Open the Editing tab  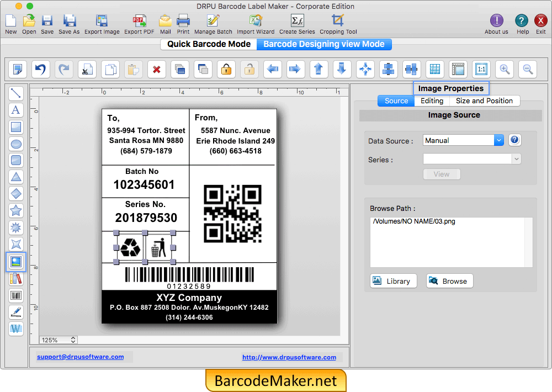click(x=432, y=101)
